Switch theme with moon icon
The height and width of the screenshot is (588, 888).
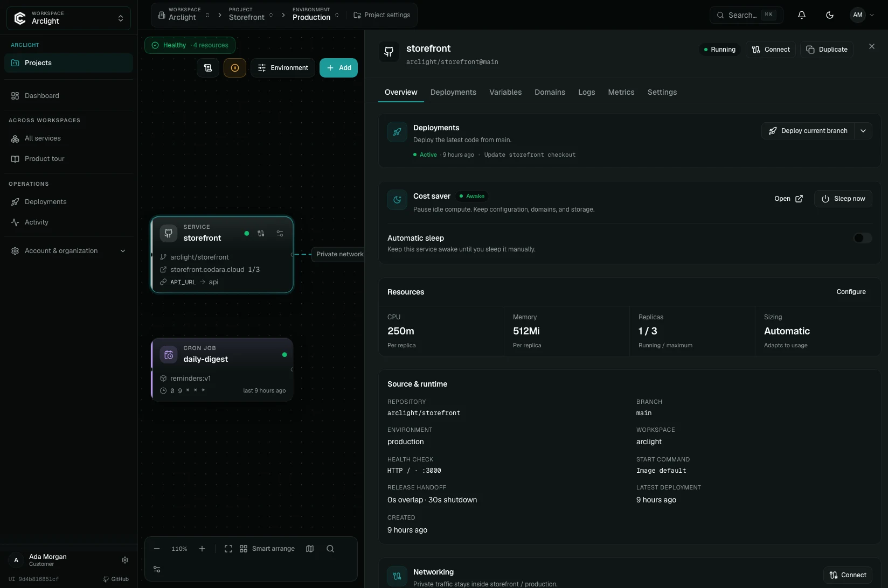click(830, 15)
